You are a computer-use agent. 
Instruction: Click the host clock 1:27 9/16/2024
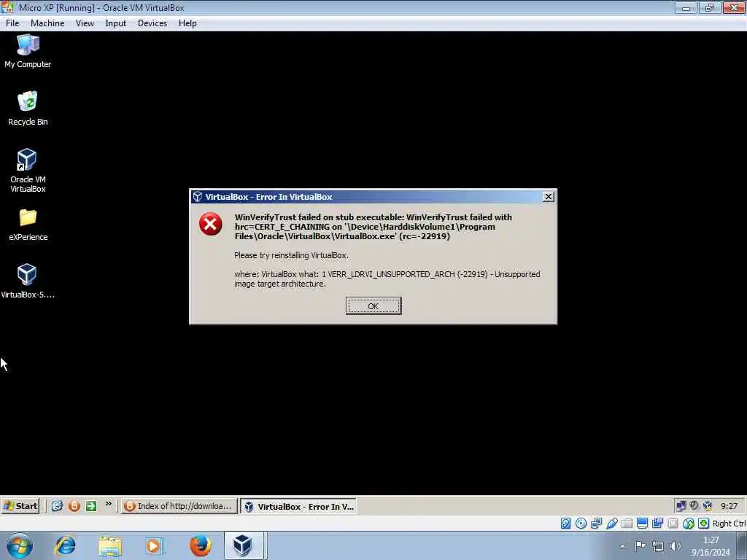point(711,546)
